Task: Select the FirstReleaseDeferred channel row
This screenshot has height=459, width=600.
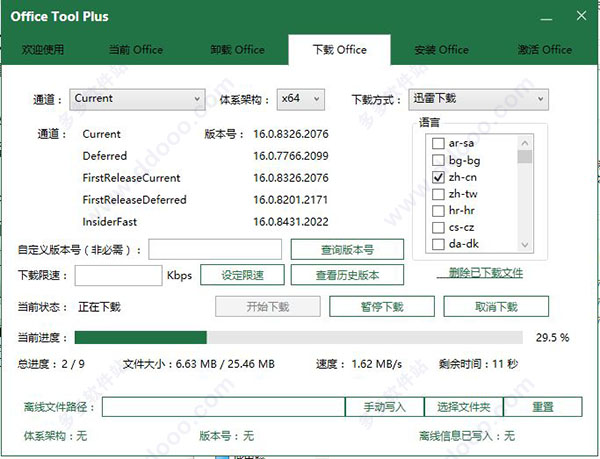Action: click(x=134, y=200)
